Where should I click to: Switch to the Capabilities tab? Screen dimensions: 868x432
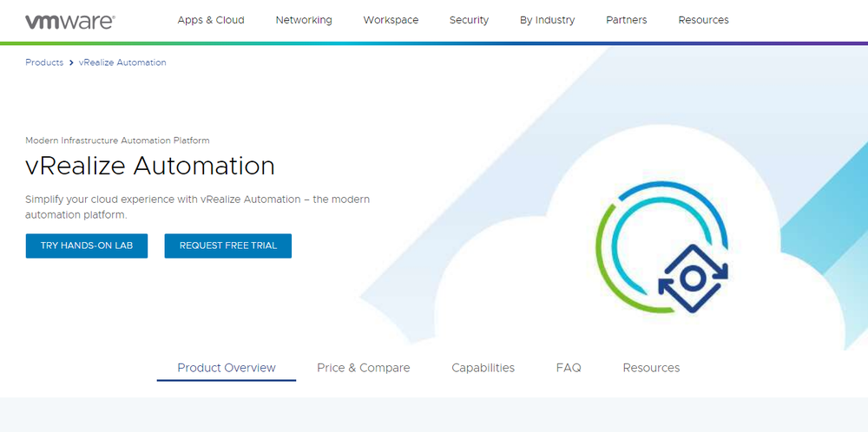coord(483,368)
